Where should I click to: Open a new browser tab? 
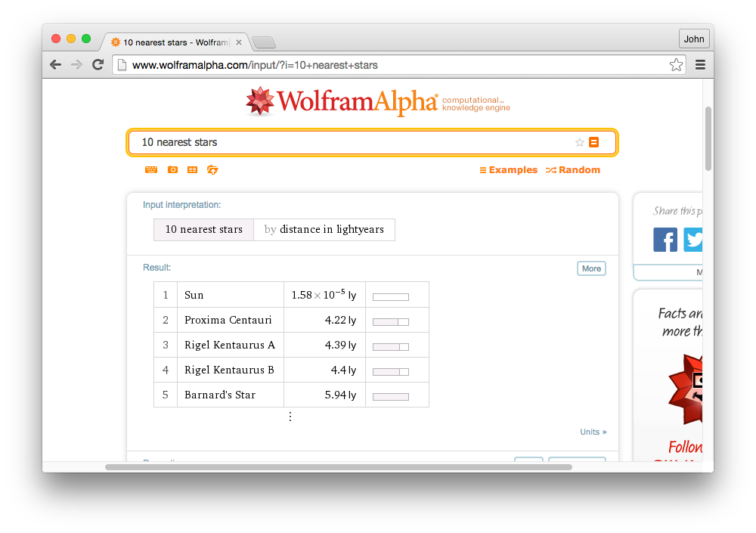264,43
